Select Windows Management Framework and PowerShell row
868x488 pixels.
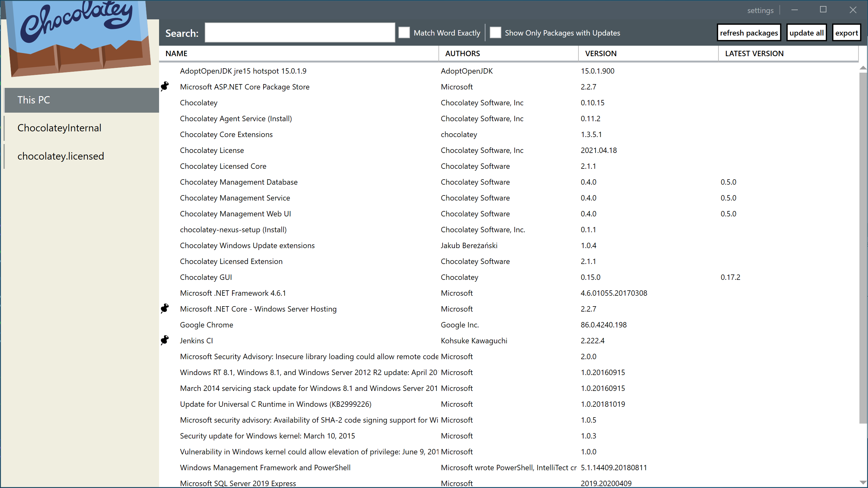(x=509, y=467)
